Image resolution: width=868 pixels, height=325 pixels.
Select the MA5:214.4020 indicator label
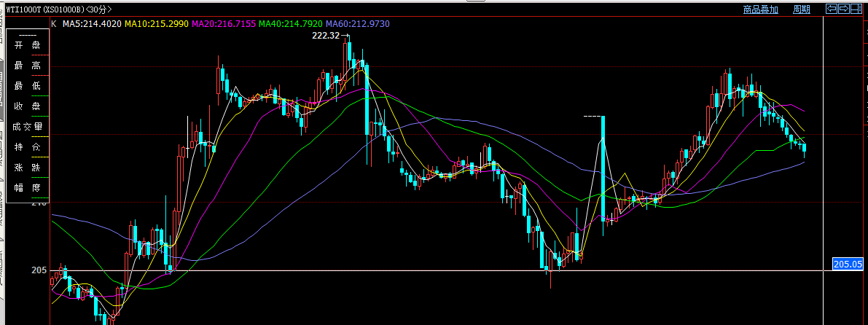click(93, 24)
